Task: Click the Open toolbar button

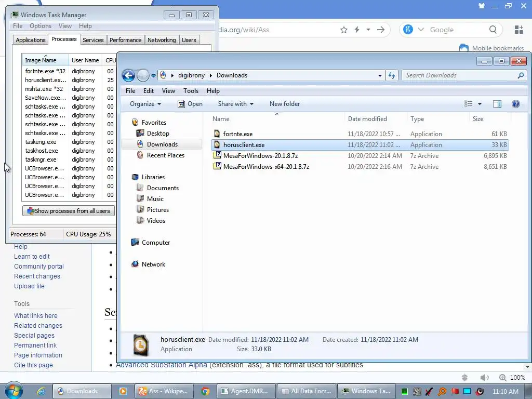Action: point(190,104)
